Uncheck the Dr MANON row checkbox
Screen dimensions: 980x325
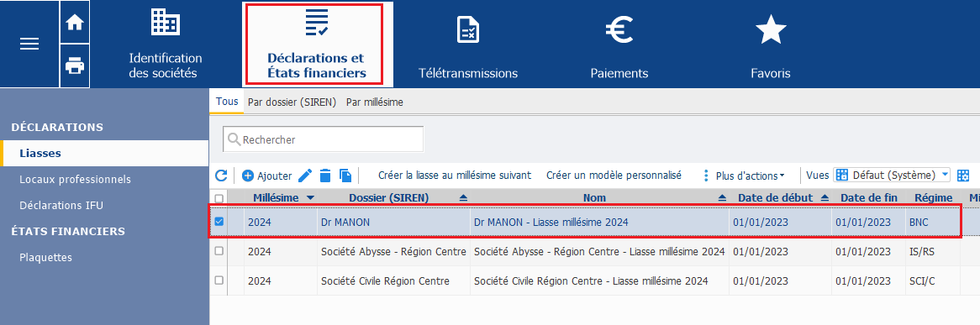coord(219,221)
